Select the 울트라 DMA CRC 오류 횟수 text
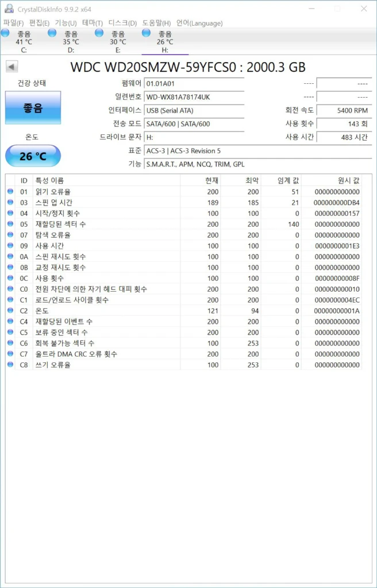 pyautogui.click(x=76, y=354)
